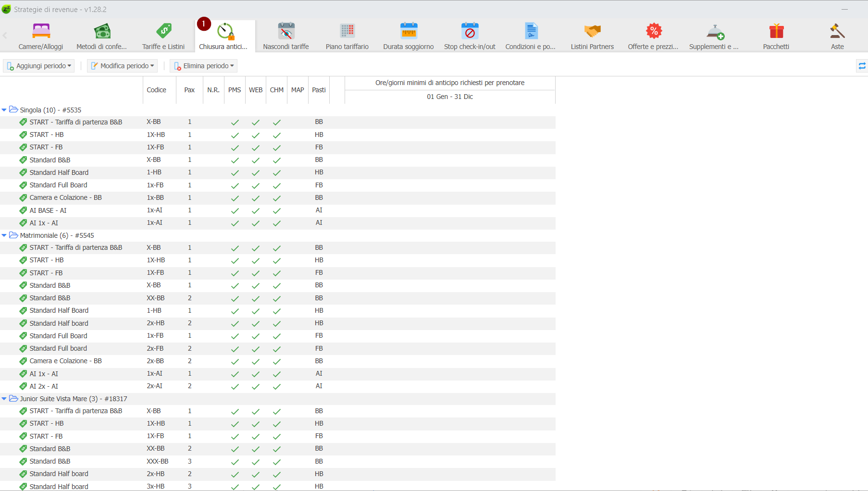Click tariff icon of Singola Camera e Colazione
This screenshot has height=491, width=868.
pos(23,197)
